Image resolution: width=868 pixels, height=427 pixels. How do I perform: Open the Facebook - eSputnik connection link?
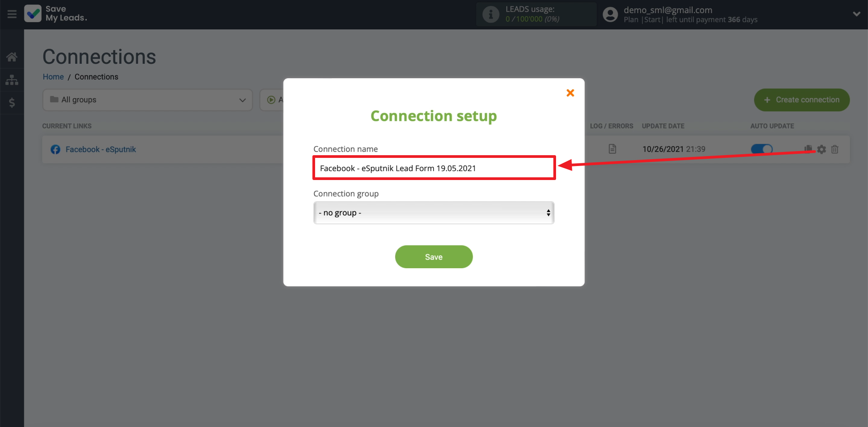pyautogui.click(x=100, y=149)
